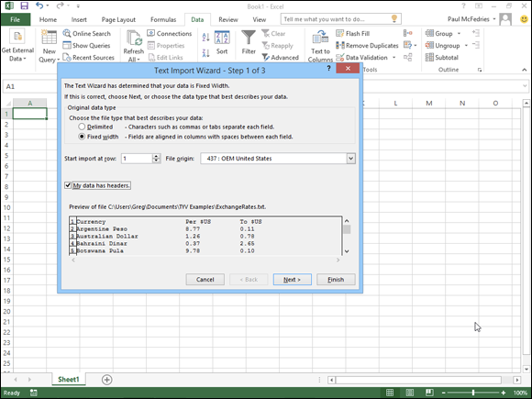Click Flash Fill
532x399 pixels.
pyautogui.click(x=353, y=34)
